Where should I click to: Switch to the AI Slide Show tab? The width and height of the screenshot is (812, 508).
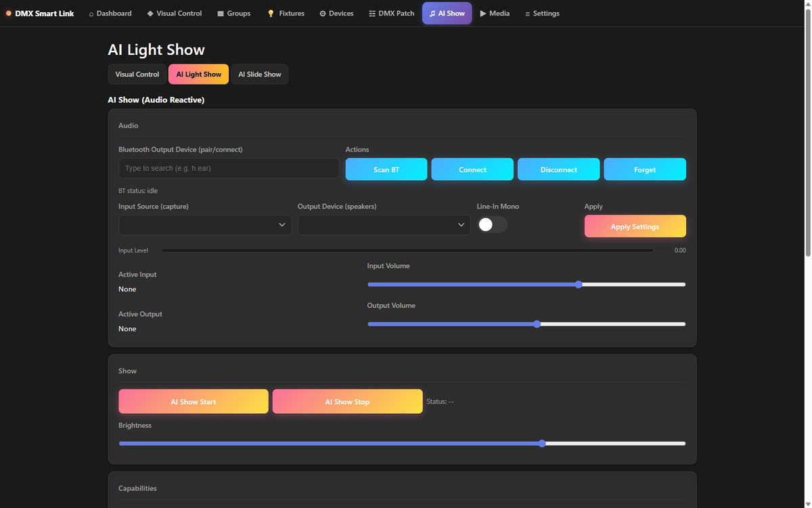[x=260, y=75]
